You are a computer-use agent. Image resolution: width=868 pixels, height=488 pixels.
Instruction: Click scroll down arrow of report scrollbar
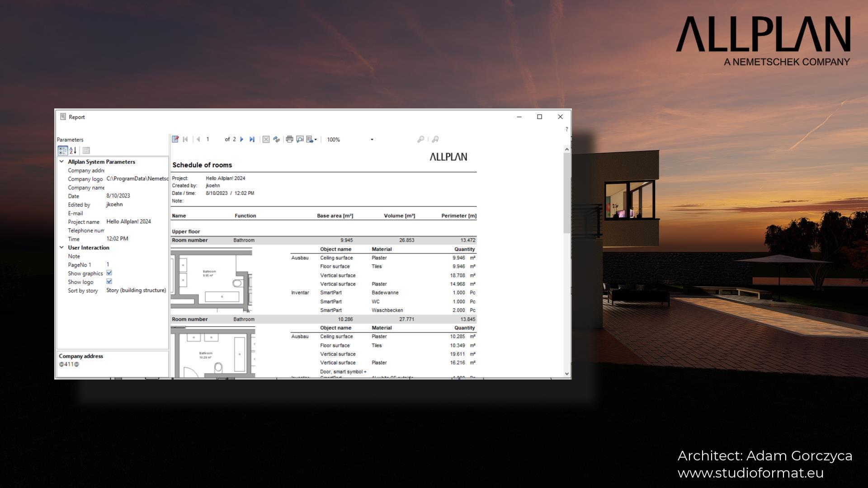(567, 374)
